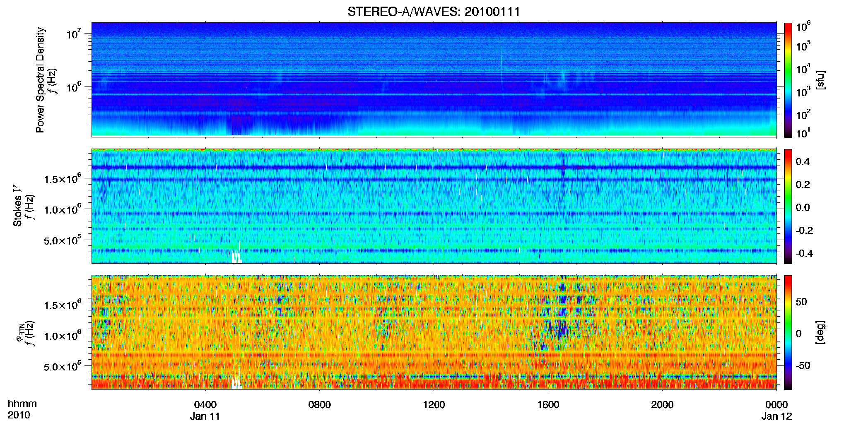Click the 0 label on the degrees colorbar

point(798,334)
